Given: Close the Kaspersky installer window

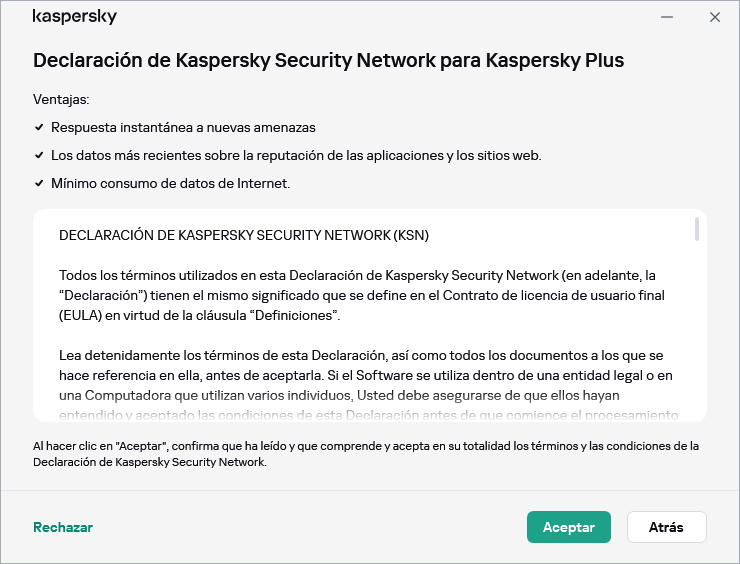Looking at the screenshot, I should tap(714, 17).
